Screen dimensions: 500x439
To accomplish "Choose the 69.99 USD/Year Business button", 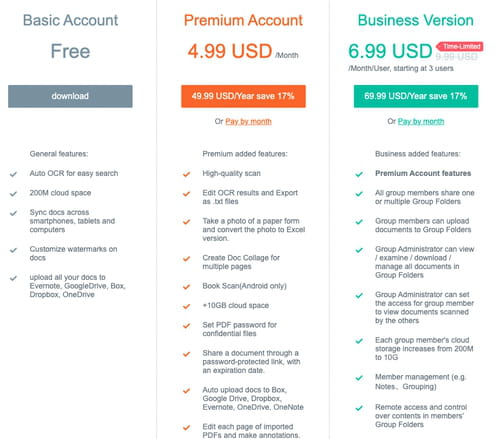I will pos(416,96).
